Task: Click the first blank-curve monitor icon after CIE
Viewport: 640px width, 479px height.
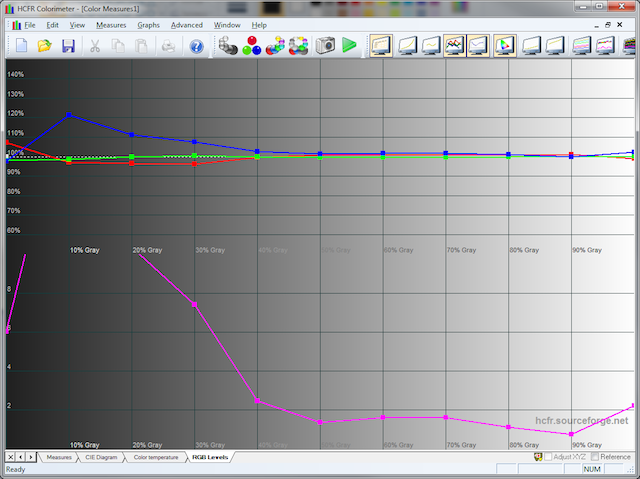Action: 531,45
